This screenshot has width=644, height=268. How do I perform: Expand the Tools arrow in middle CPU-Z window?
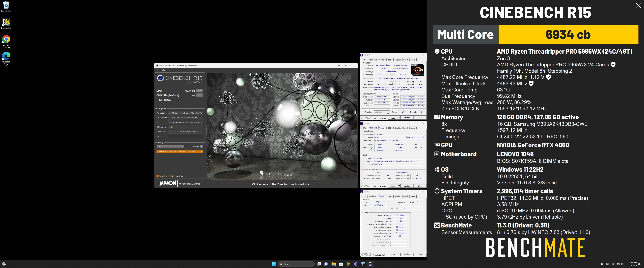pyautogui.click(x=399, y=186)
